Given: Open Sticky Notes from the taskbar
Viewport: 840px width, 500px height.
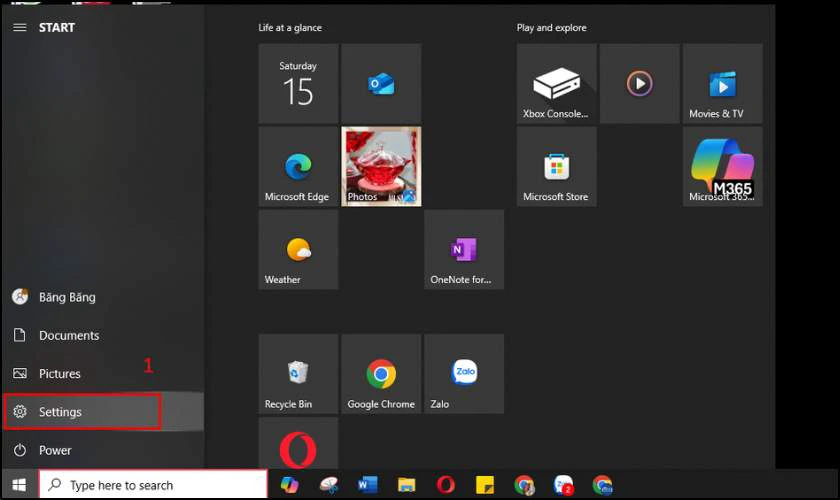Looking at the screenshot, I should click(485, 485).
